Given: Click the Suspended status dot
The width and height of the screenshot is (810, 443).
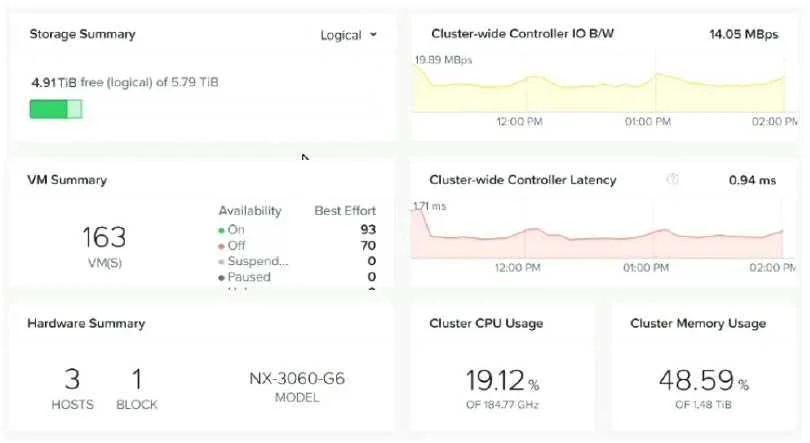Looking at the screenshot, I should [x=221, y=262].
